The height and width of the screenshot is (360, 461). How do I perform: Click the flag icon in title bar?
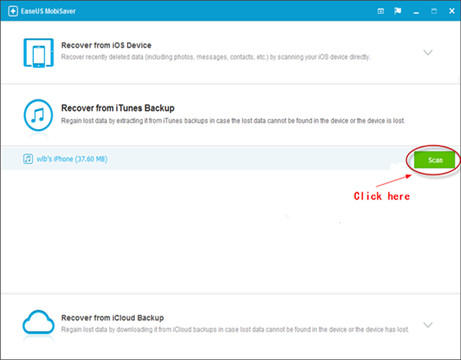click(x=397, y=11)
